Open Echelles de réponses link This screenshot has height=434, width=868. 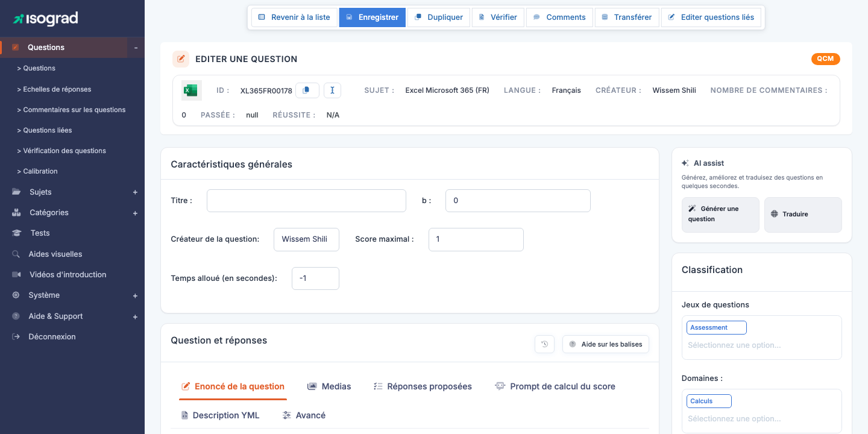(x=54, y=89)
